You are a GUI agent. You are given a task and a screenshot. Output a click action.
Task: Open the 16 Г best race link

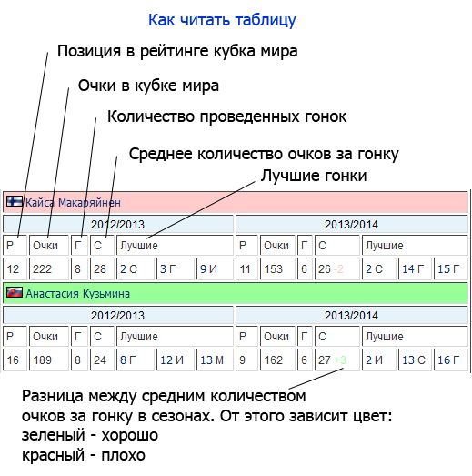click(x=448, y=360)
